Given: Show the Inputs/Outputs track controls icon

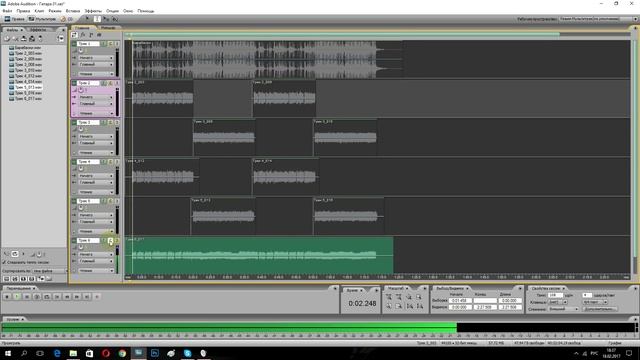Looking at the screenshot, I should click(74, 35).
